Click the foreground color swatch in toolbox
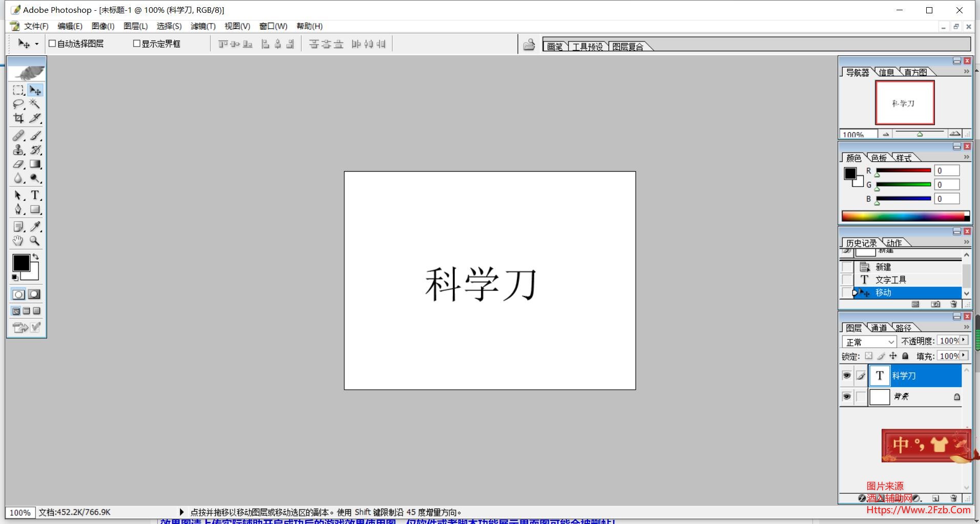Viewport: 980px width, 524px height. point(20,263)
